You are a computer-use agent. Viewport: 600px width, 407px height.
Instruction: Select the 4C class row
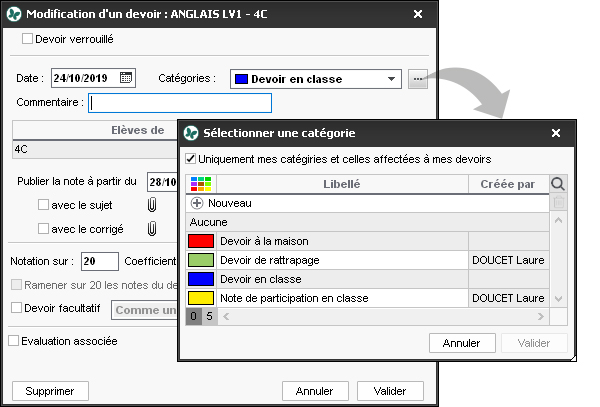pos(96,149)
